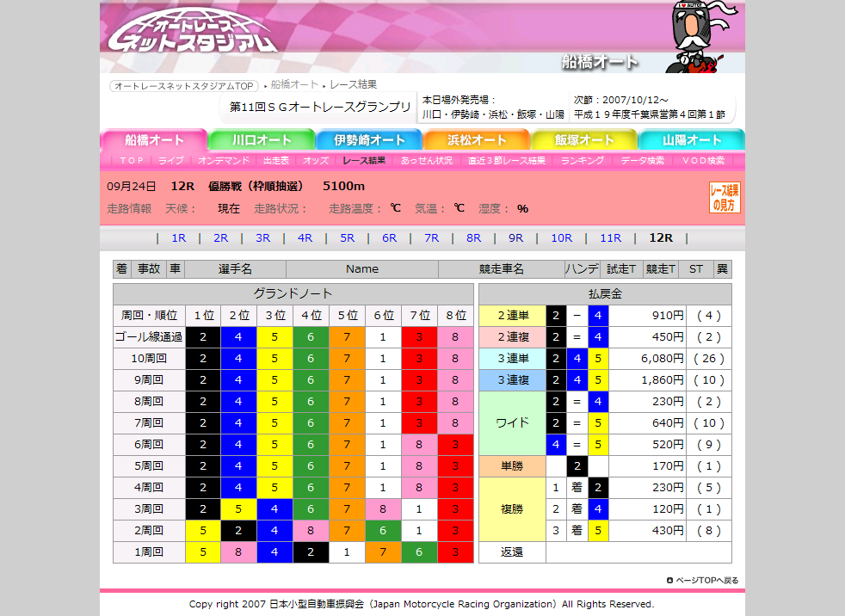Click the black 2 cell in ゴール線通過 row
This screenshot has width=845, height=616.
pyautogui.click(x=203, y=337)
